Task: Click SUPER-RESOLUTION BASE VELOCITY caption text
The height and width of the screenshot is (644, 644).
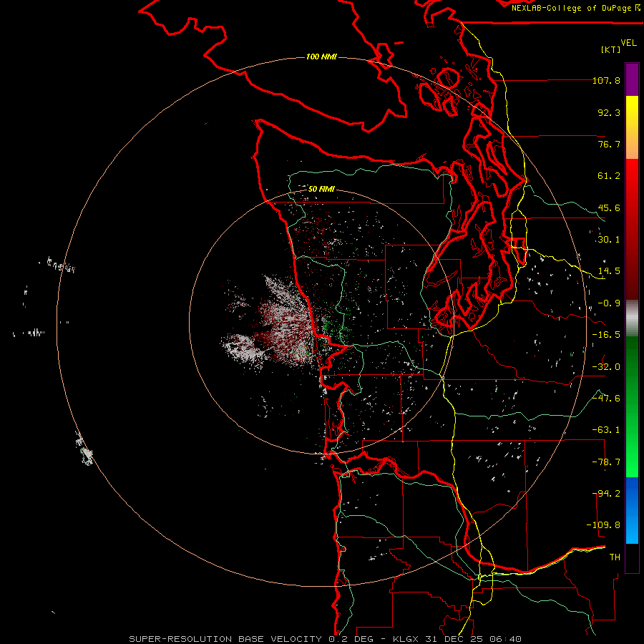Action: pyautogui.click(x=225, y=639)
